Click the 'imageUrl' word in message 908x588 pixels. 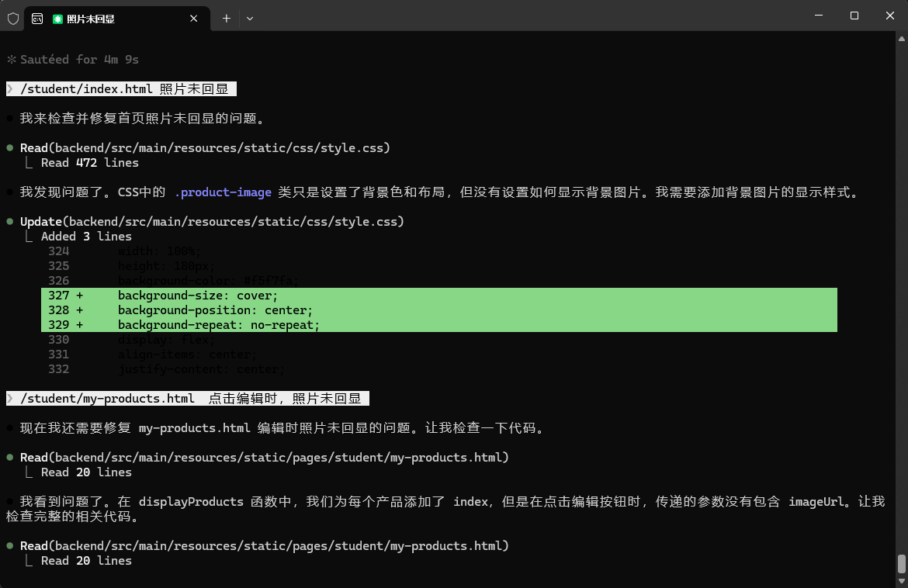816,501
